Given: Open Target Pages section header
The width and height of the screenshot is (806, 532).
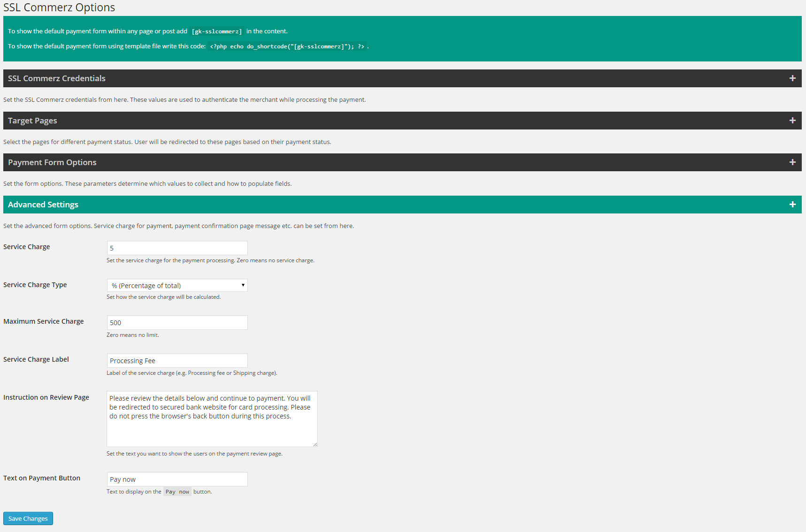Looking at the screenshot, I should pyautogui.click(x=402, y=121).
